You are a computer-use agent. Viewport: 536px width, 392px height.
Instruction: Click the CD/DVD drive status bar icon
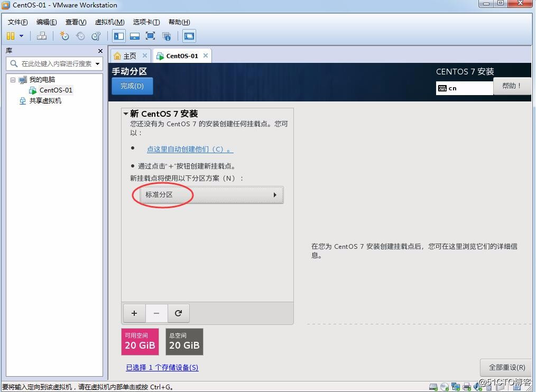pyautogui.click(x=445, y=387)
